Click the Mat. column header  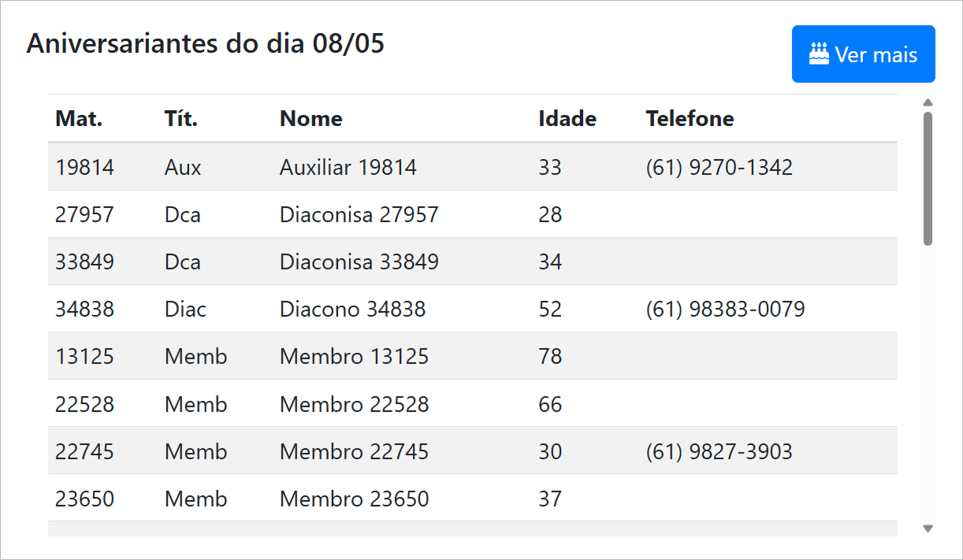click(x=79, y=119)
